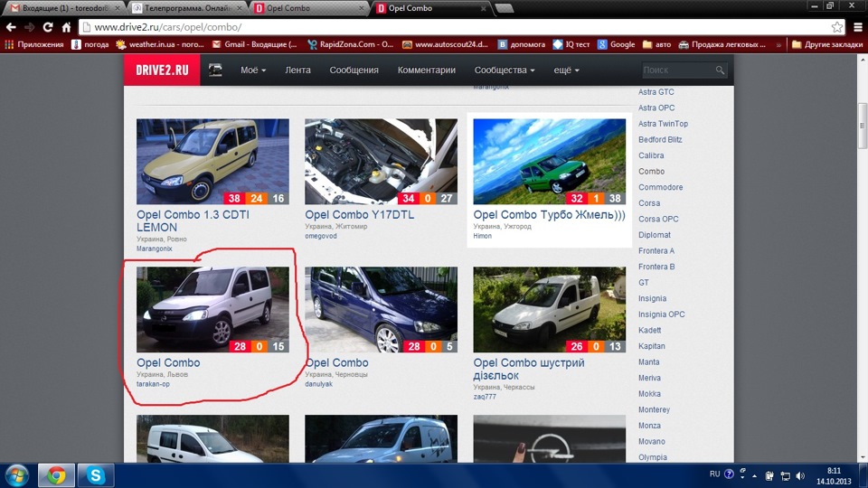Open the Приложения apps bookmark
This screenshot has width=868, height=488.
(x=34, y=44)
